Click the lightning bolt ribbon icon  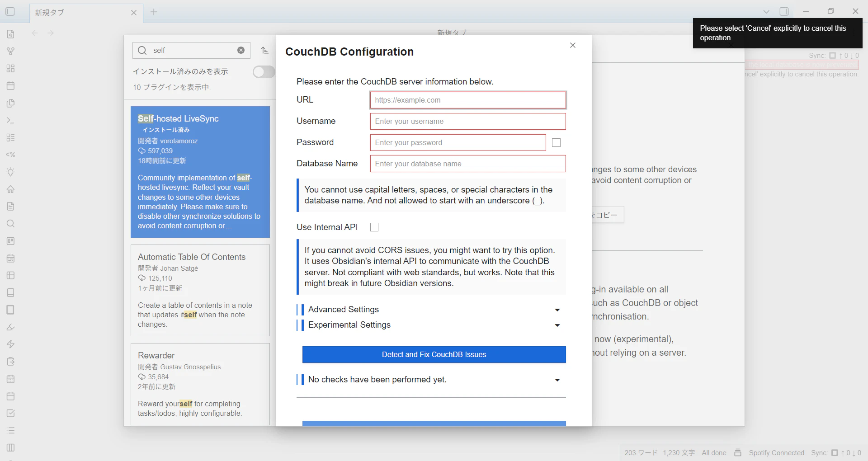(x=11, y=344)
